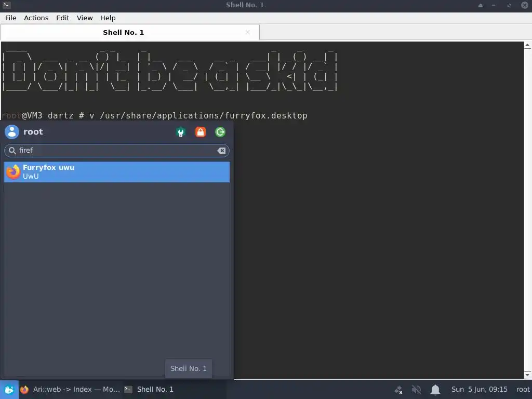
Task: Maximize the Shell No. 1 window
Action: tap(509, 5)
